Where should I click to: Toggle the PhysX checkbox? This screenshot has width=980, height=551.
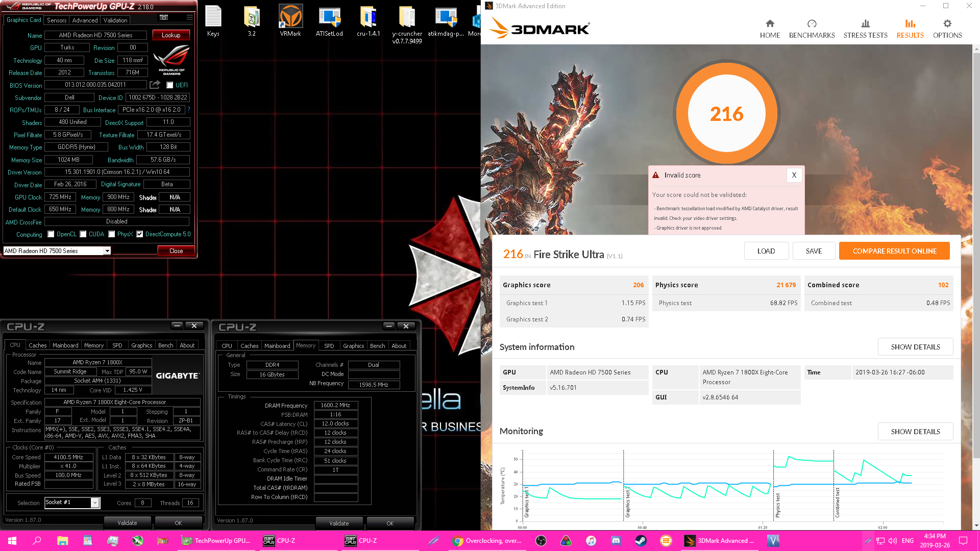click(111, 234)
